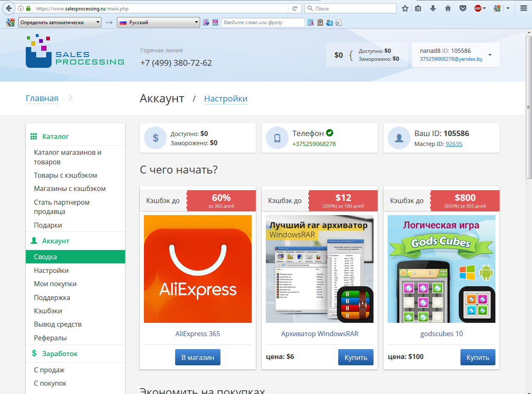The width and height of the screenshot is (532, 394).
Task: Click the user profile circle icon
Action: click(399, 138)
